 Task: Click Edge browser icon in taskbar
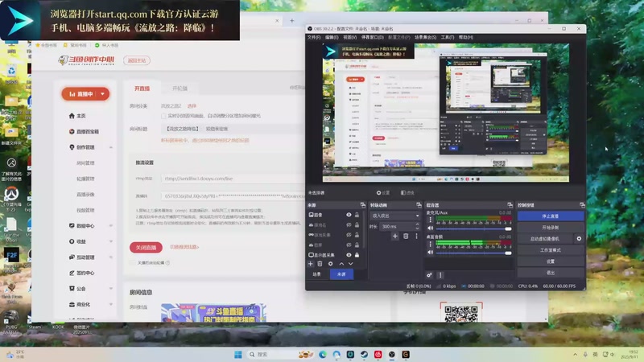323,354
